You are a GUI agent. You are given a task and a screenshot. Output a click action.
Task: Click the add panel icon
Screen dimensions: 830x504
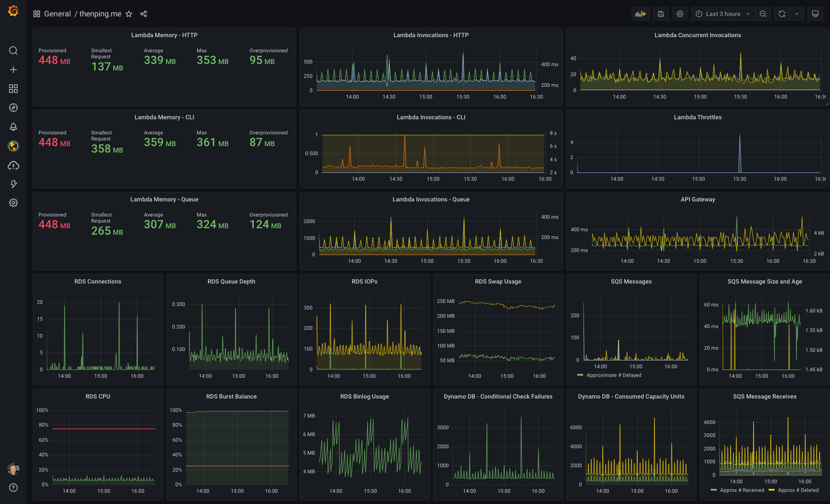coord(640,14)
